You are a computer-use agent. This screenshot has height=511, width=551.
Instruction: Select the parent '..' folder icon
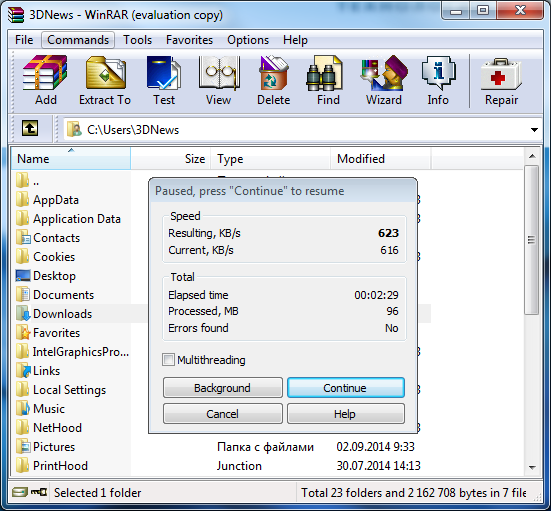coord(22,181)
